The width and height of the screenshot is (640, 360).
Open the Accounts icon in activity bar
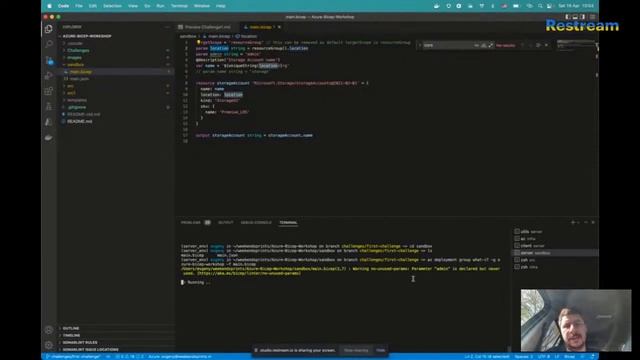pos(49,330)
